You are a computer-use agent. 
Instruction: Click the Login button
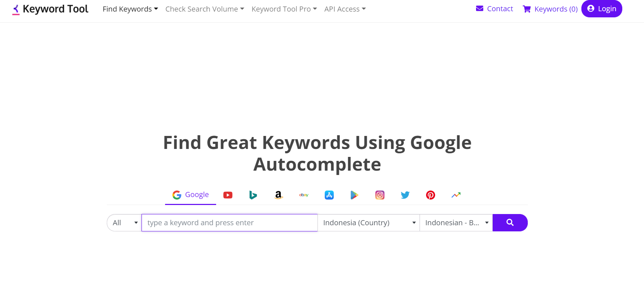602,9
